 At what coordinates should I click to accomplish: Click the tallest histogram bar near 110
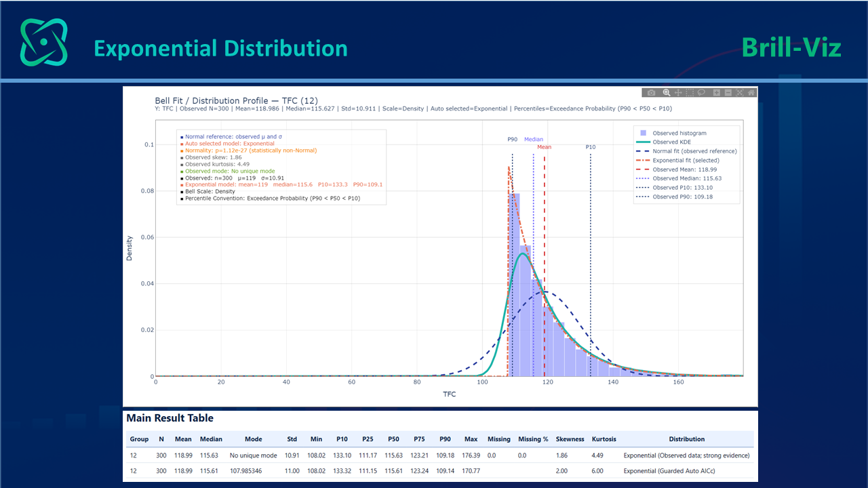515,285
